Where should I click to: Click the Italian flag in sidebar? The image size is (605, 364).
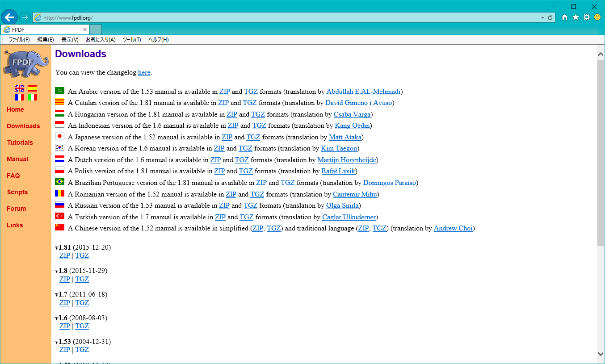[x=32, y=97]
